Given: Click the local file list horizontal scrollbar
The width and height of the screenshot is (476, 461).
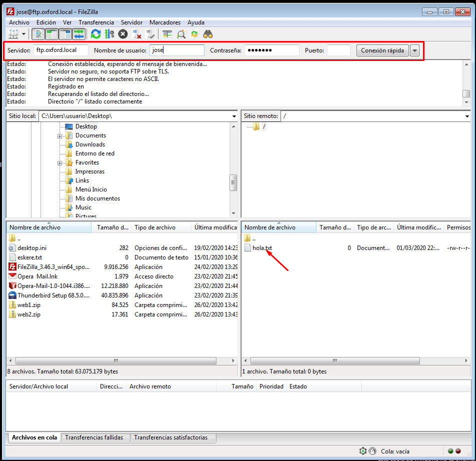Looking at the screenshot, I should 115,360.
